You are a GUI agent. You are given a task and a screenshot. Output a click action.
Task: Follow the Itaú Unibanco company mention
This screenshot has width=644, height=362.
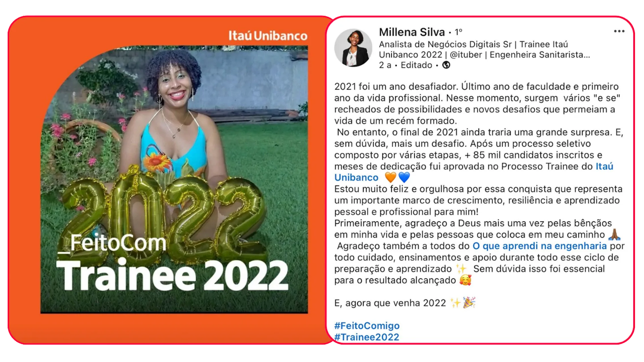[474, 172]
